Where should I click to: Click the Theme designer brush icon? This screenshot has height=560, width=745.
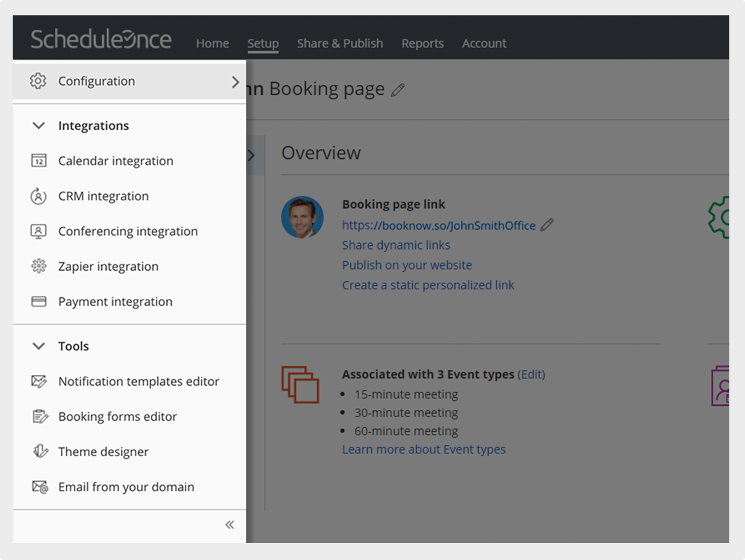(40, 451)
